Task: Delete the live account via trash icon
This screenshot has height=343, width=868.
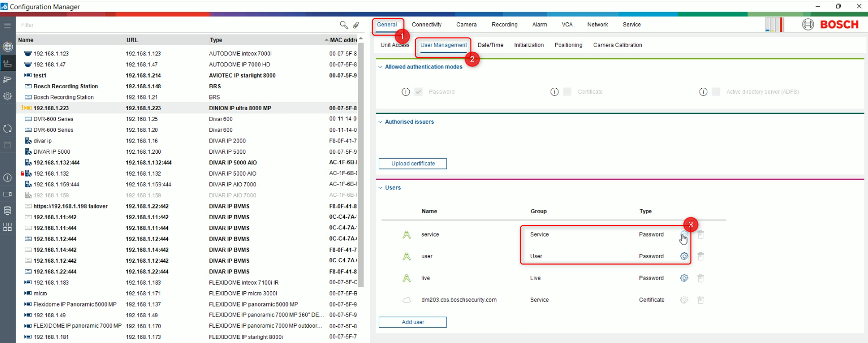Action: pos(701,278)
